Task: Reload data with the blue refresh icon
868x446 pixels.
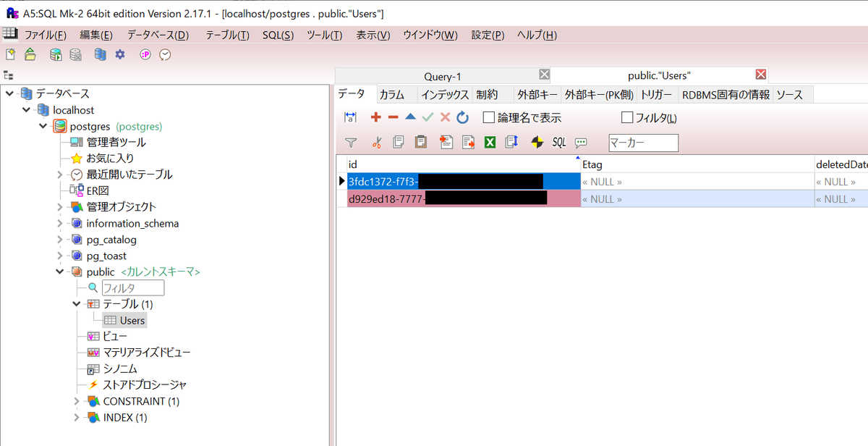Action: [x=463, y=117]
